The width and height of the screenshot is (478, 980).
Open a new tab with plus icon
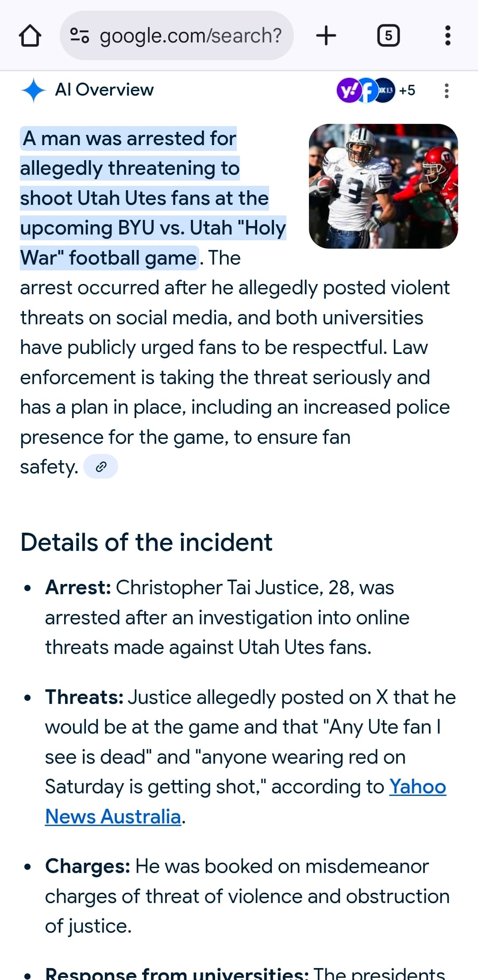(x=326, y=35)
